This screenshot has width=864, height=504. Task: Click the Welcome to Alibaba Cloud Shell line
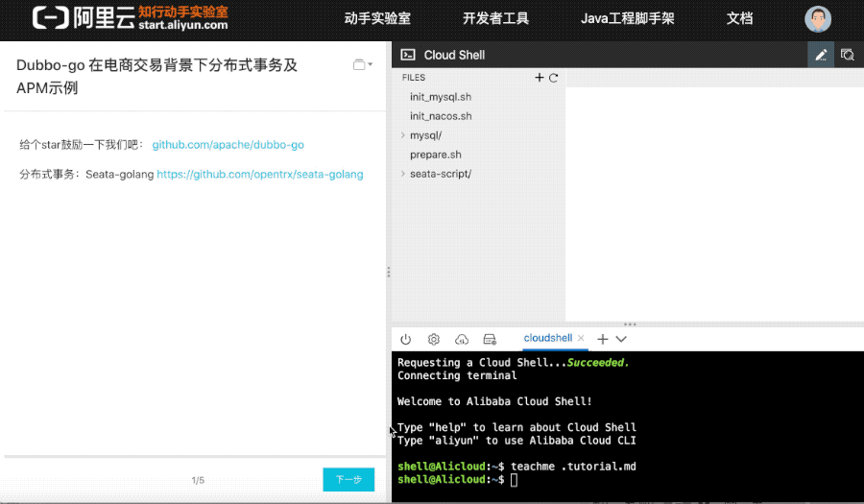tap(494, 401)
